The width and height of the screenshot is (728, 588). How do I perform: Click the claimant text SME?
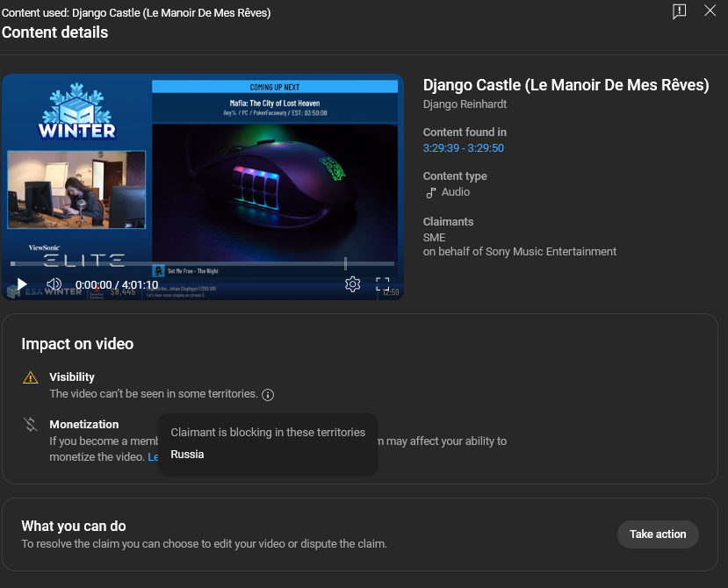click(434, 238)
